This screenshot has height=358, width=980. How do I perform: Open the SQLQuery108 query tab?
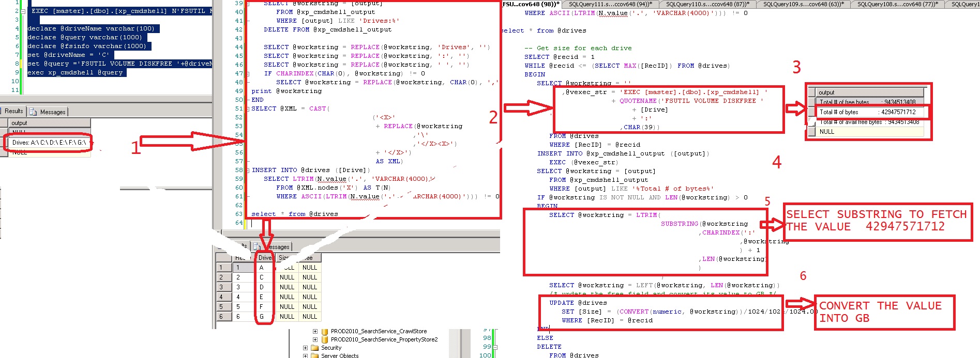[897, 4]
